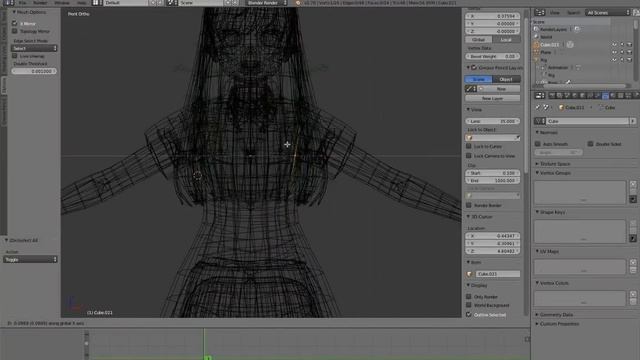The width and height of the screenshot is (640, 360).
Task: Open the Help menu
Action: click(82, 2)
